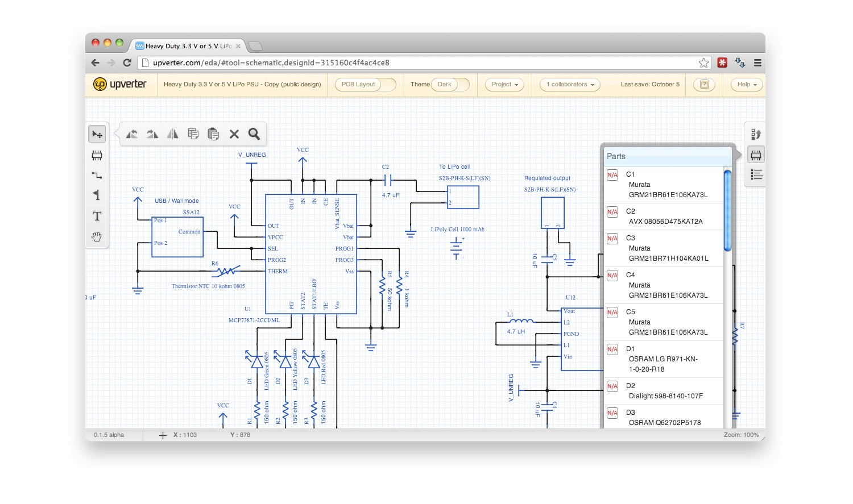Viewport: 853px width, 504px height.
Task: Click N/A badge next to D2
Action: point(612,386)
